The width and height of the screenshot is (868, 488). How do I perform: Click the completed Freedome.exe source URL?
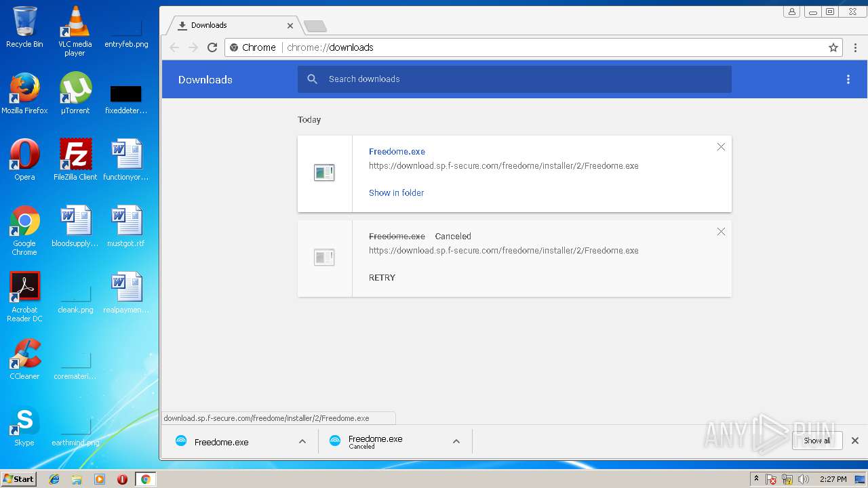[504, 166]
